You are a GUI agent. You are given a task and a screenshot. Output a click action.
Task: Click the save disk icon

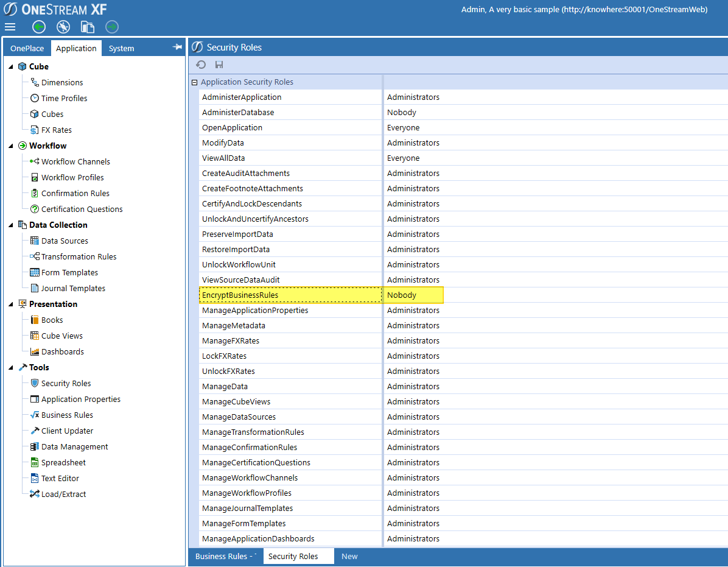(219, 65)
